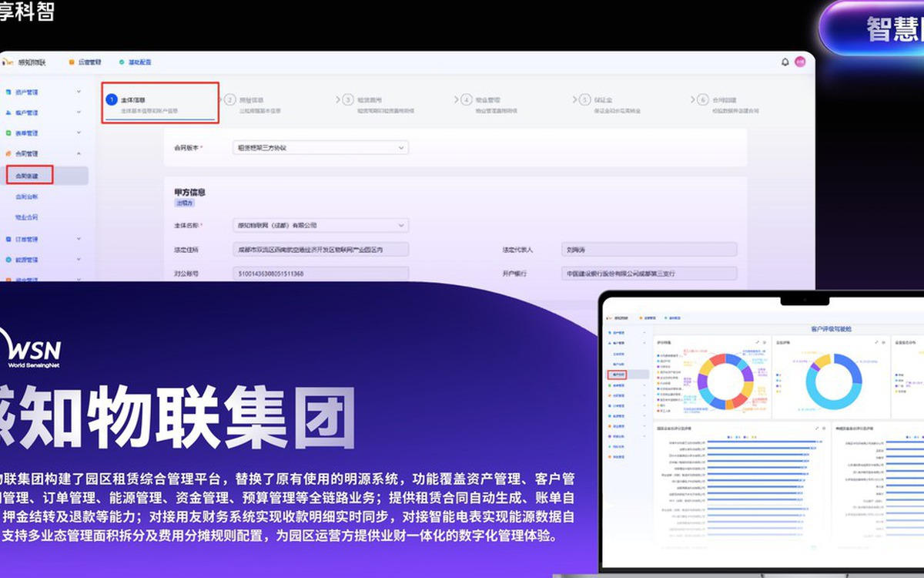This screenshot has width=924, height=578.
Task: Click step circle number 3 for 租赁费用
Action: pos(348,99)
